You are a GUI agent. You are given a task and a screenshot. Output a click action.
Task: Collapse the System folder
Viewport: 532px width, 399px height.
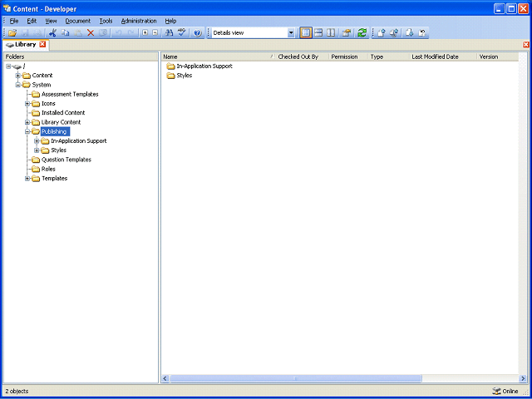[x=18, y=85]
